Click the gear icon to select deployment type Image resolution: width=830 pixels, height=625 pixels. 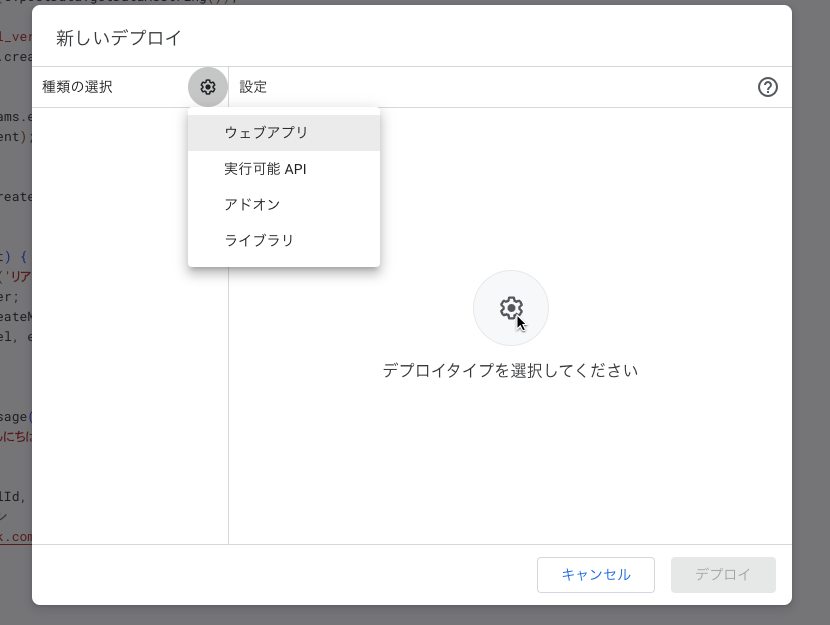click(207, 87)
